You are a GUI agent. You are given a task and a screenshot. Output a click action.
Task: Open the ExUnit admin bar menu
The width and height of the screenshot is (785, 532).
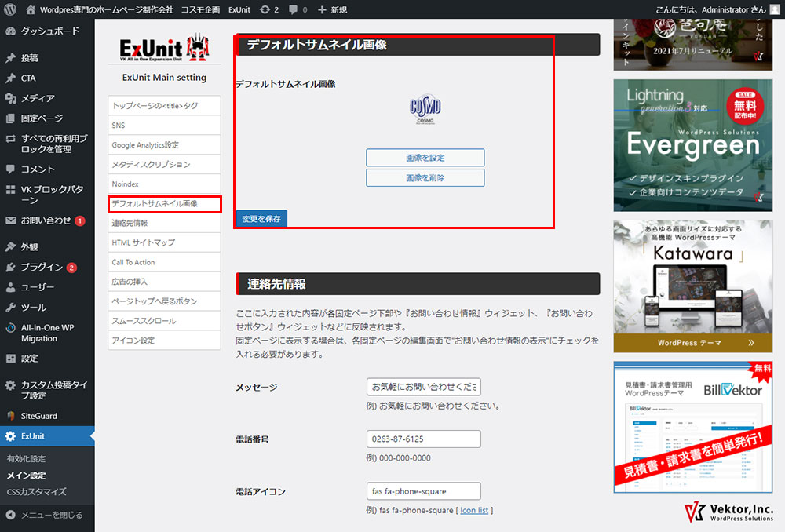(239, 9)
